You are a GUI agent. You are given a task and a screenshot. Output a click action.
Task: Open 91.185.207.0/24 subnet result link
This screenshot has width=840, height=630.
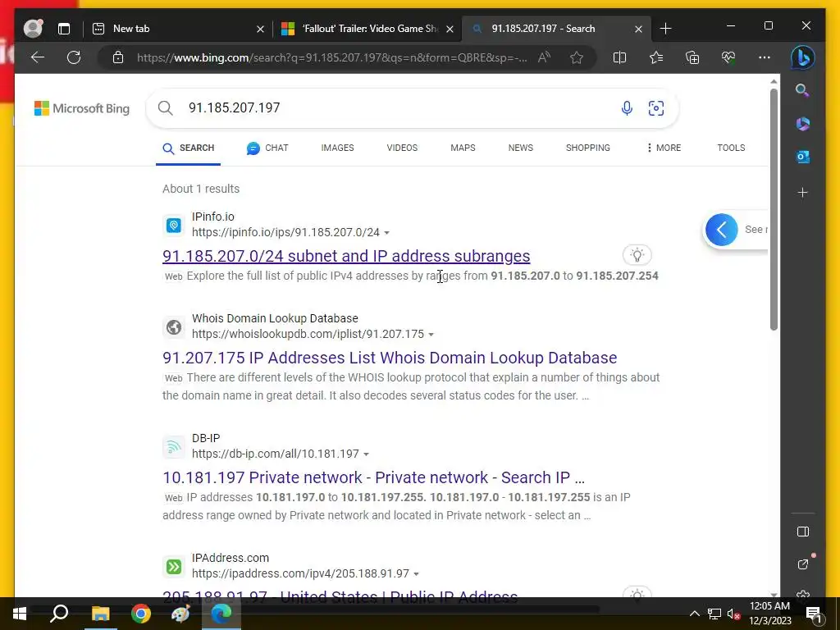(x=346, y=256)
